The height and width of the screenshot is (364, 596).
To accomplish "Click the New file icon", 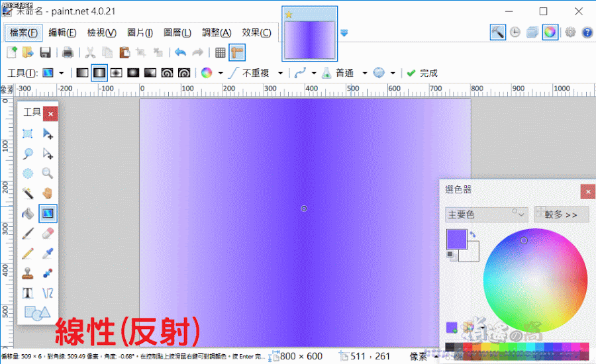I will pyautogui.click(x=12, y=52).
